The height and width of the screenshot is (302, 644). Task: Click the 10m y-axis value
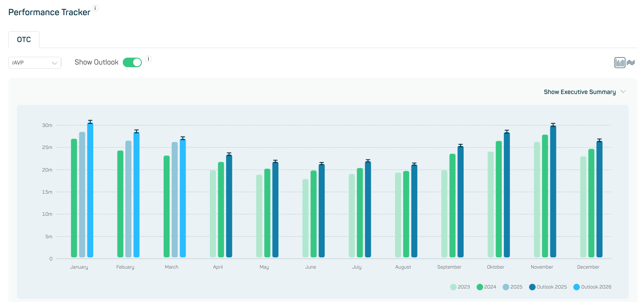point(47,214)
